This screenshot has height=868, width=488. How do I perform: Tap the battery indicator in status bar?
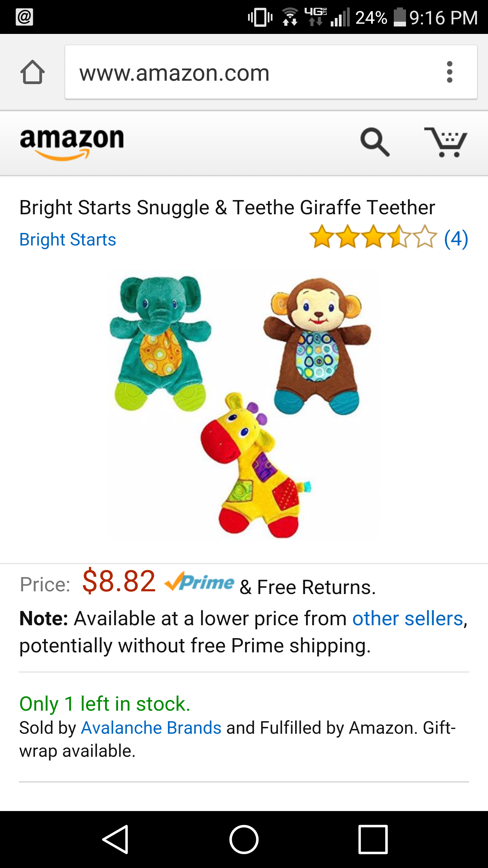(x=400, y=17)
